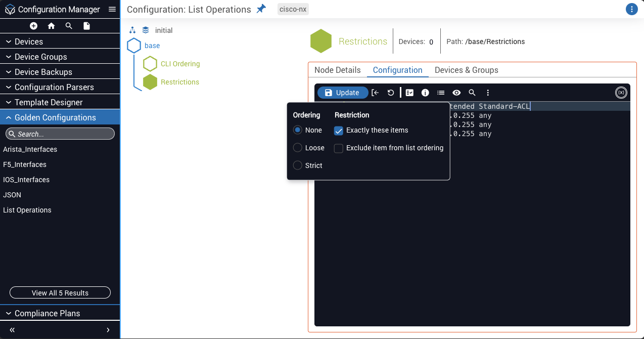This screenshot has width=644, height=339.
Task: Click the vertical dots editor menu icon
Action: 488,93
